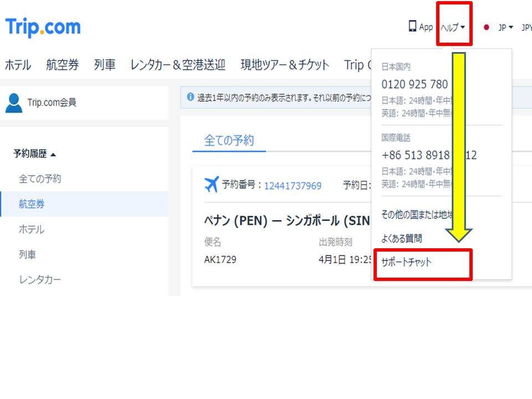Click the blue info icon in notice bar
The height and width of the screenshot is (399, 532).
coord(190,97)
